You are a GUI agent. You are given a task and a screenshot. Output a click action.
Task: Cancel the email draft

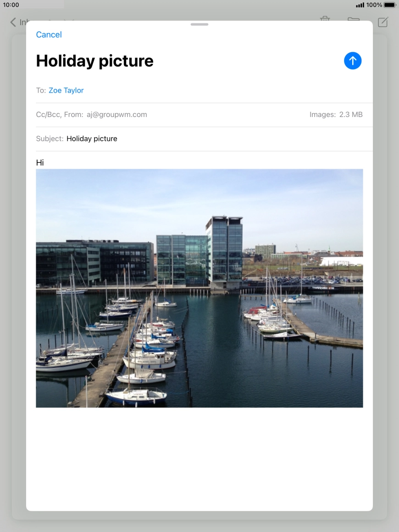(x=49, y=34)
